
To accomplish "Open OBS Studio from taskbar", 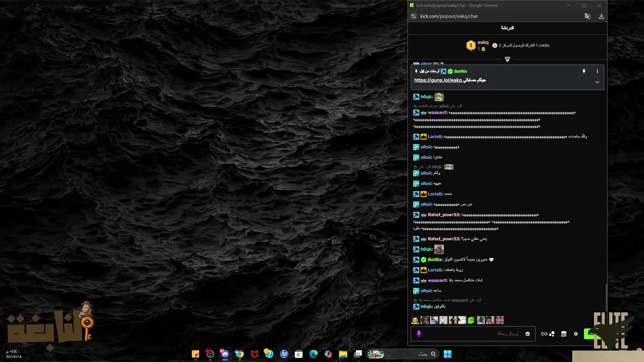I will [x=210, y=354].
